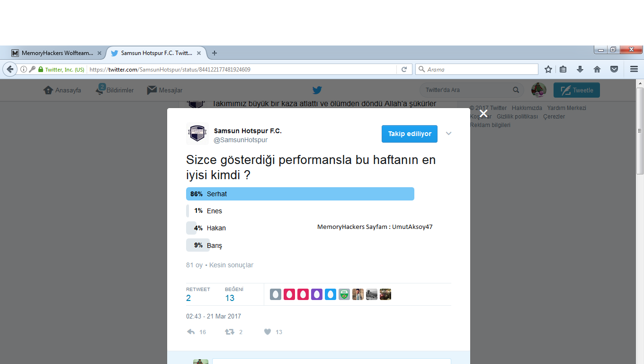Switch to MemoryHackers Wolfteam tab

(57, 53)
